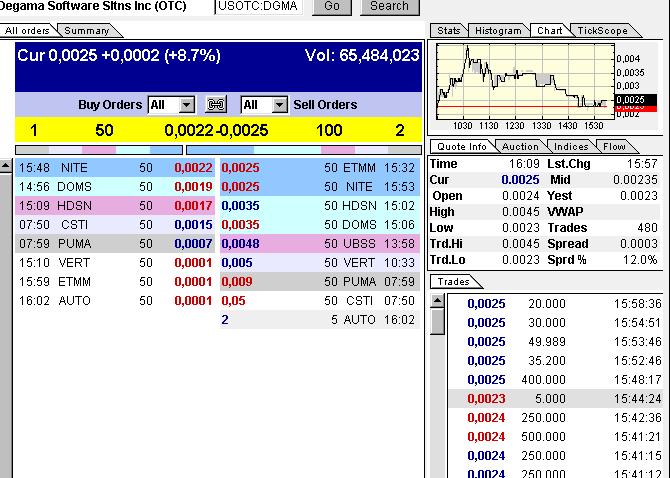Select the 500.000 trade at 15:41:21
The height and width of the screenshot is (478, 670).
pos(555,437)
